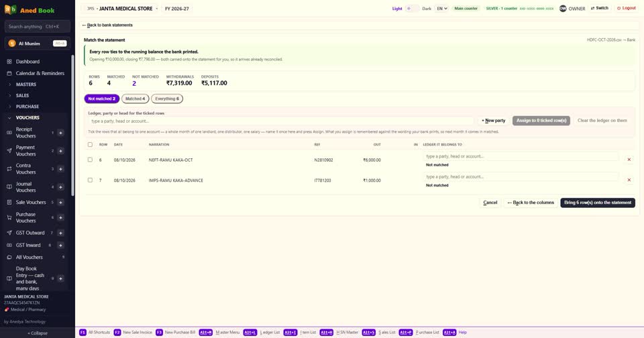
Task: Focus ledger input for row 7 IMPS-RAMU KAKA-ADVANCE
Action: [521, 177]
